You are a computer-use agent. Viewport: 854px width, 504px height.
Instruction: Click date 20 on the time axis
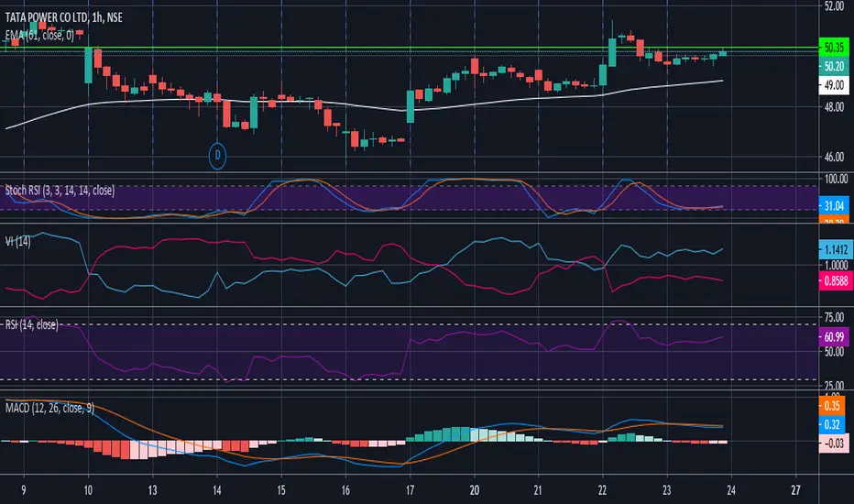pos(475,490)
